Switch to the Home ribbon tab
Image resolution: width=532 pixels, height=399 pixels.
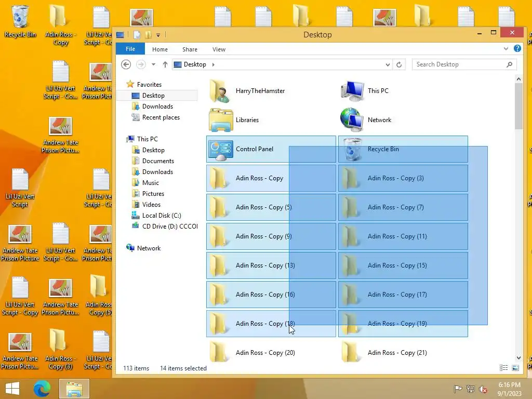tap(160, 49)
